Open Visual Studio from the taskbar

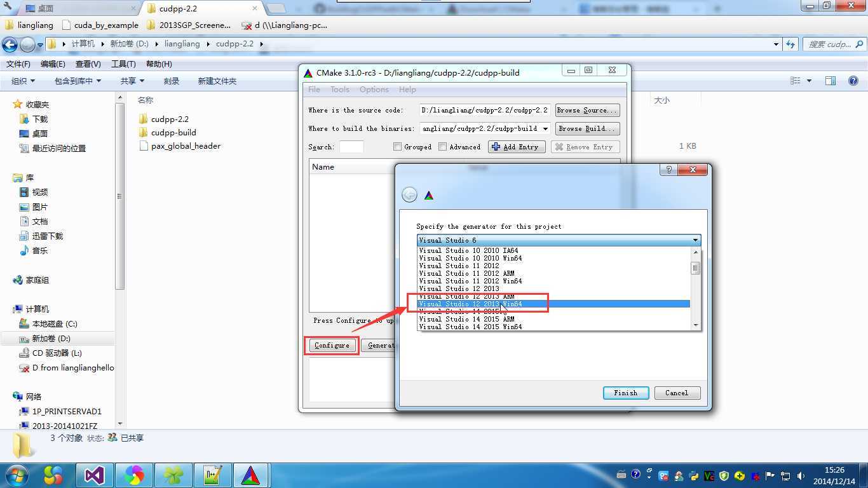pos(94,475)
